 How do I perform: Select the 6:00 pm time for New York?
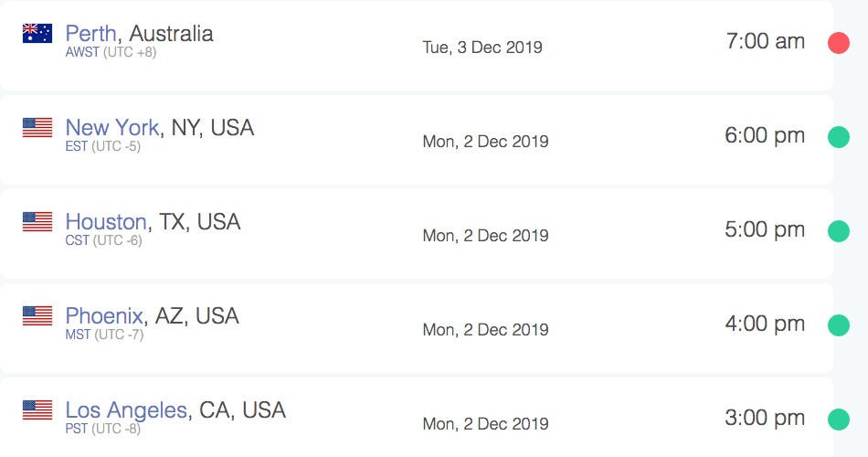765,135
